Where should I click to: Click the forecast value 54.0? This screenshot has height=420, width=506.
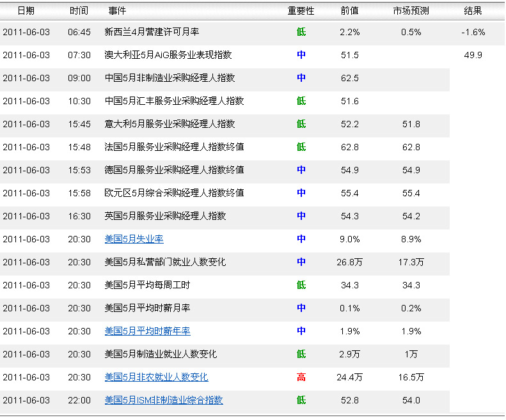411,401
